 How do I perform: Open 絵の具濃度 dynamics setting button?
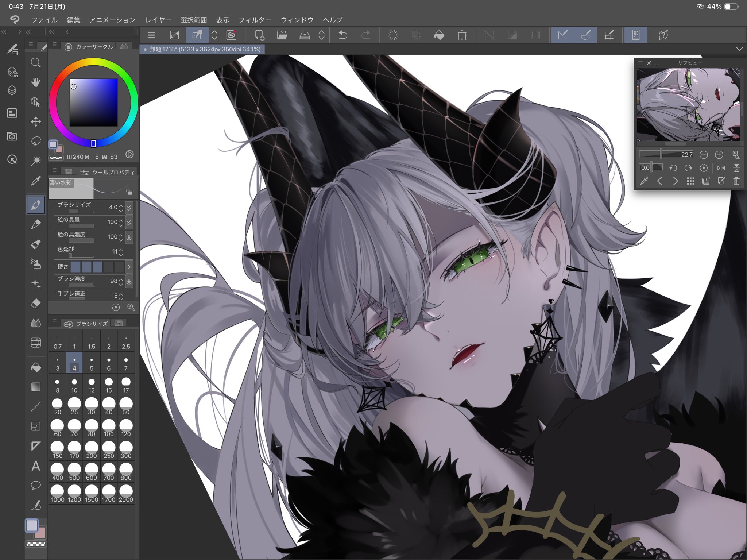pyautogui.click(x=129, y=237)
